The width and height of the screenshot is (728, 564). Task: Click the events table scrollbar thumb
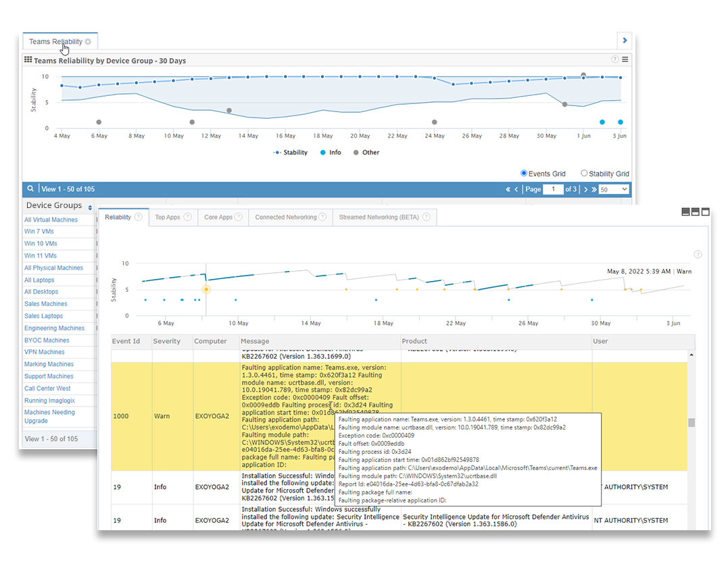pyautogui.click(x=691, y=423)
